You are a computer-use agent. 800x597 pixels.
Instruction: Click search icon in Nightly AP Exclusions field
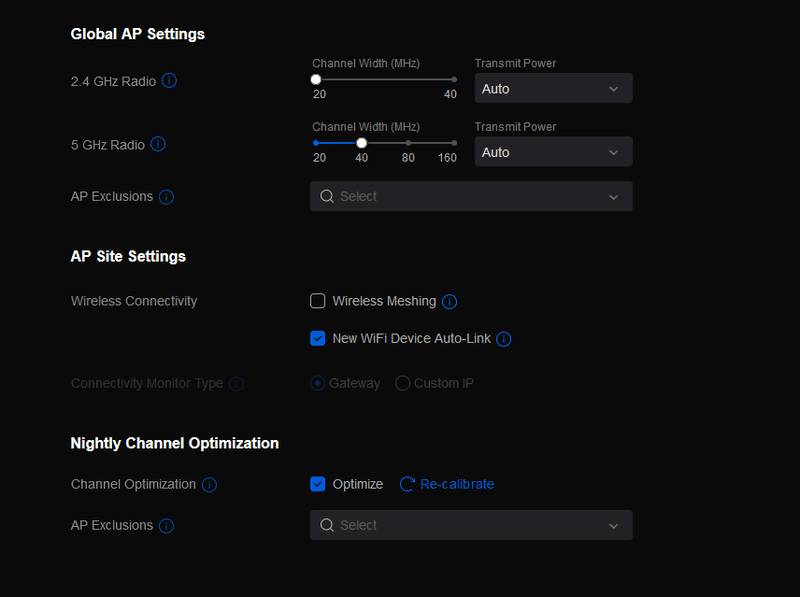327,525
